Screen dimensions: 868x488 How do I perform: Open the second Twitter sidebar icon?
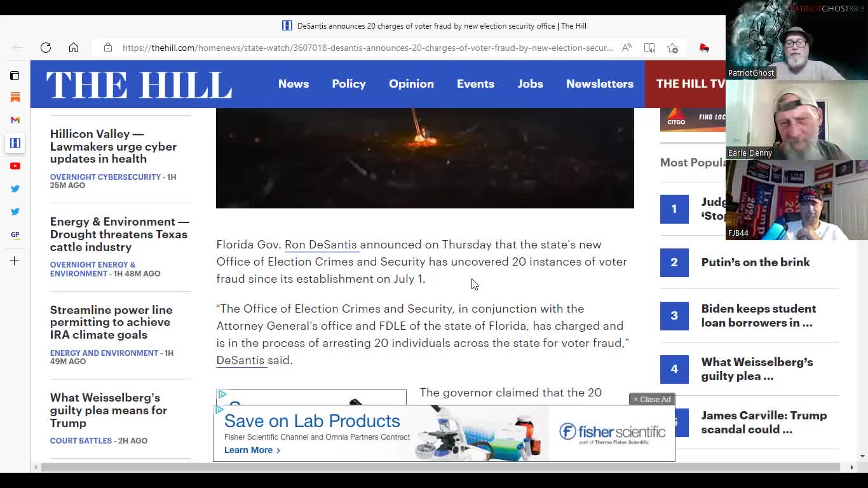point(15,212)
